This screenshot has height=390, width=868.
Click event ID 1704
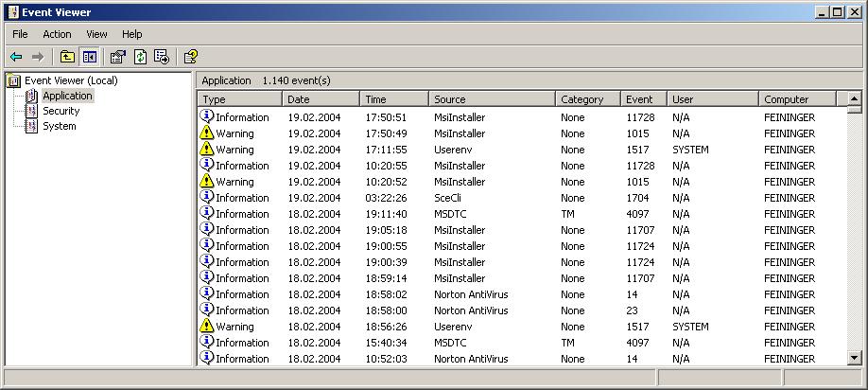(x=637, y=198)
